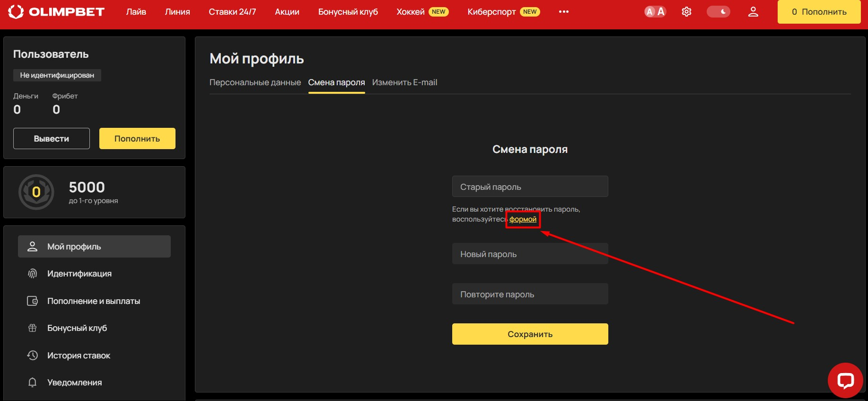Focus the Повторите пароль field
The image size is (868, 401).
[530, 294]
